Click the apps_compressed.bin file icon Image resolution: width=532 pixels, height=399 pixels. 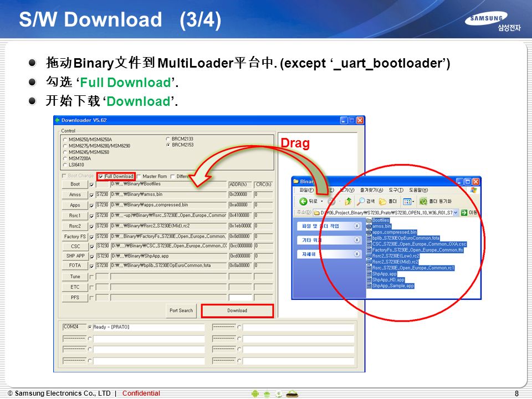[369, 232]
